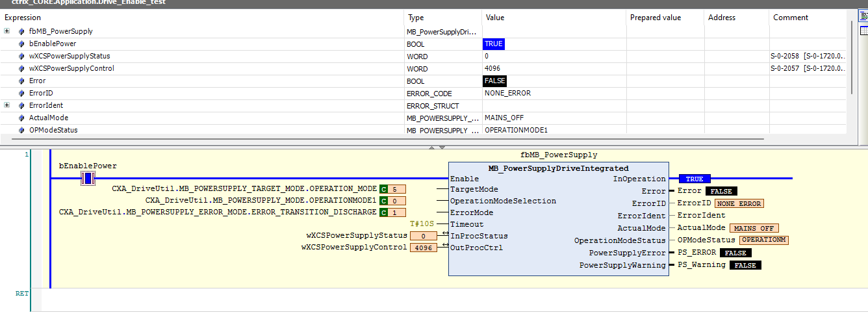Toggle the bEnablePower contact in ladder
Viewport: 868px width, 332px height.
(88, 178)
